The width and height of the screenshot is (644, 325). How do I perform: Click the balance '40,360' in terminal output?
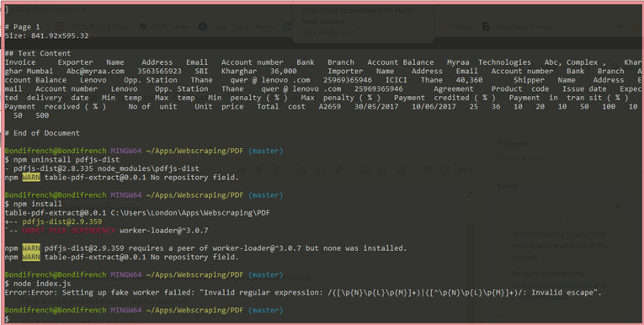[x=469, y=80]
